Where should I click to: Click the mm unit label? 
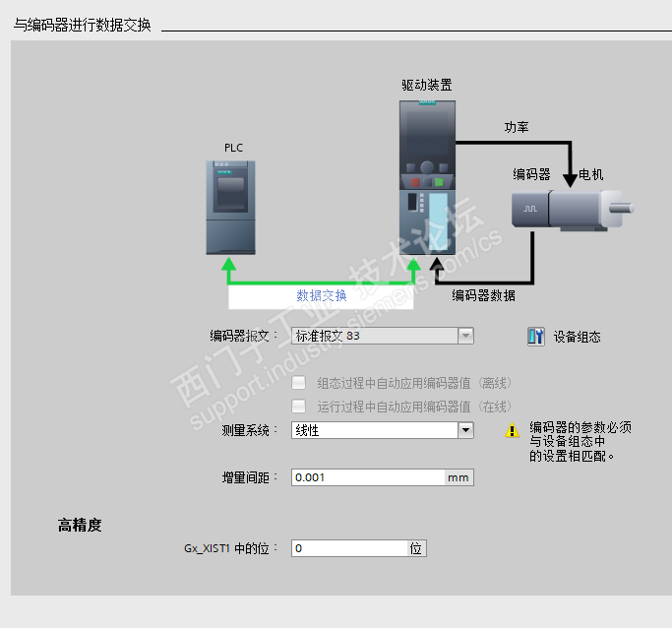point(458,477)
